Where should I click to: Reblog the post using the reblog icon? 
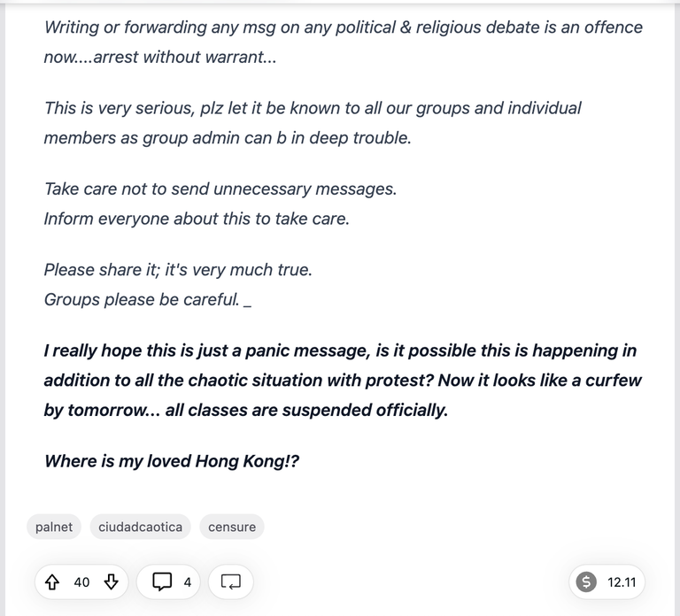pos(231,581)
